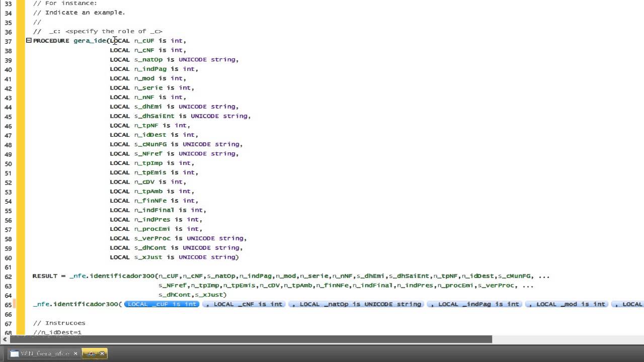Select the 'LOCAL _indPag is int' parameter hint

(474, 304)
